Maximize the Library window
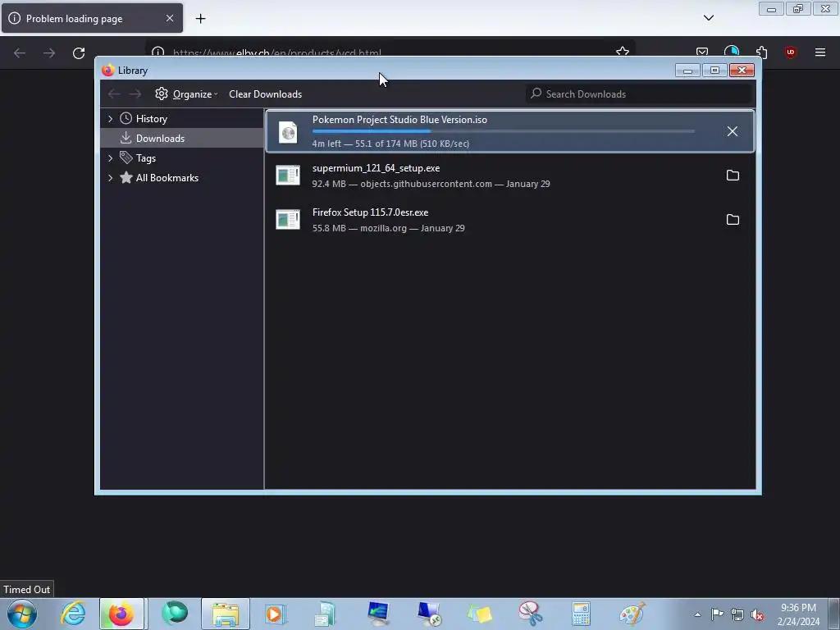The width and height of the screenshot is (840, 630). [714, 71]
